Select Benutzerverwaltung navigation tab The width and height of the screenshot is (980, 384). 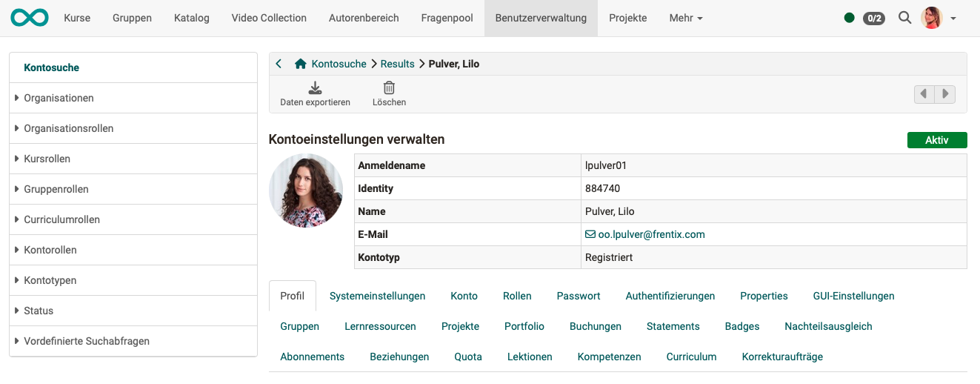coord(541,18)
